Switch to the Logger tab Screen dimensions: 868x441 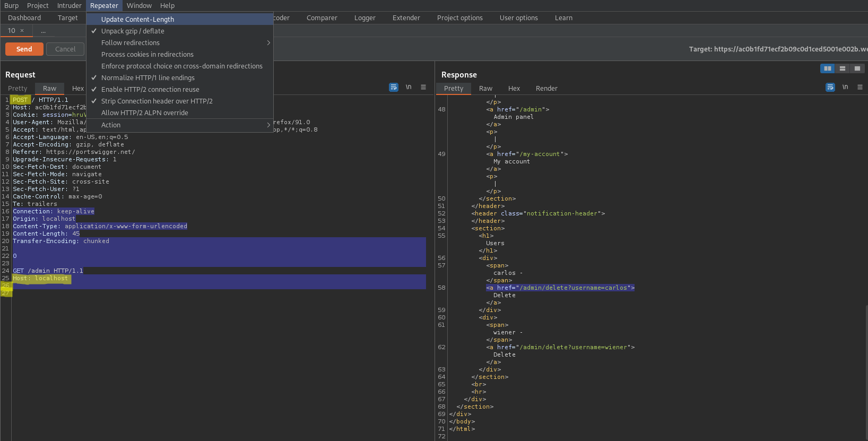point(365,18)
